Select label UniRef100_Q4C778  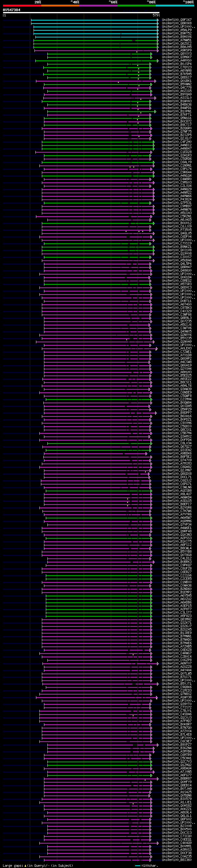(x=177, y=88)
